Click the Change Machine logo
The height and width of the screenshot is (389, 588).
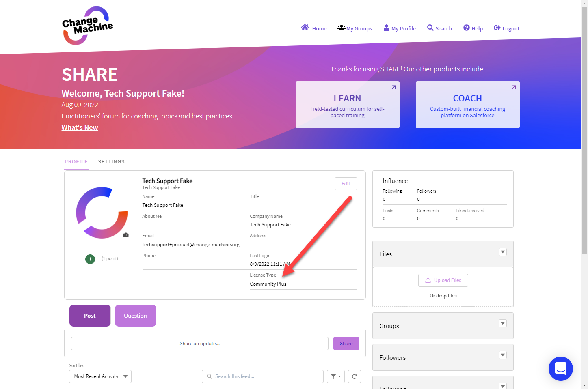[87, 26]
